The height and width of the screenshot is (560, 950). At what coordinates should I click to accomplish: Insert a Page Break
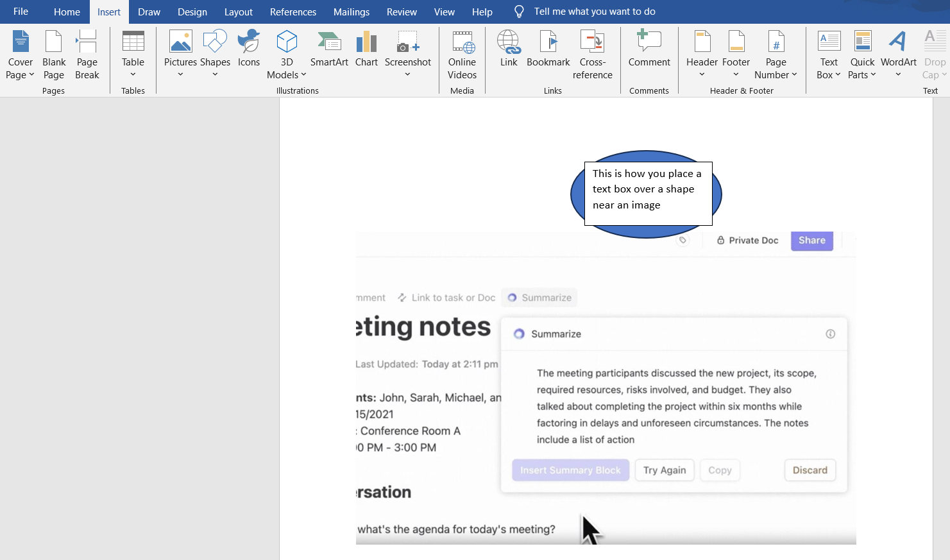(87, 55)
